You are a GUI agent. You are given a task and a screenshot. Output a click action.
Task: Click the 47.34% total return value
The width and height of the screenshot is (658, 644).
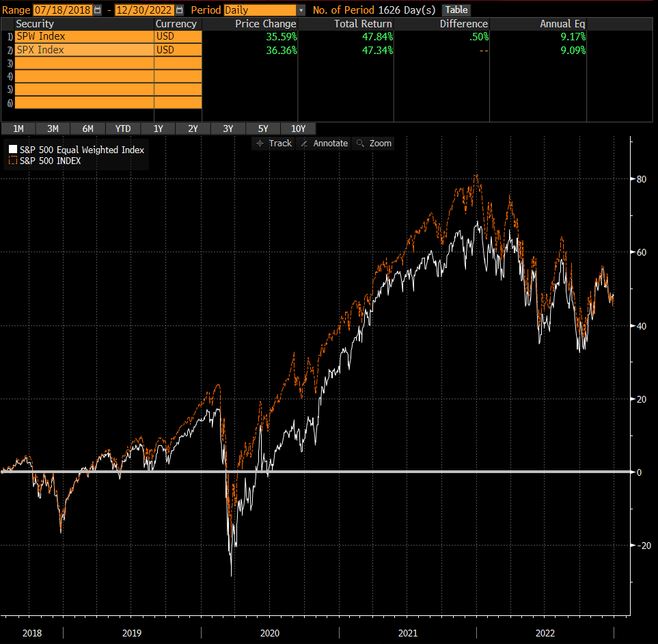[377, 51]
